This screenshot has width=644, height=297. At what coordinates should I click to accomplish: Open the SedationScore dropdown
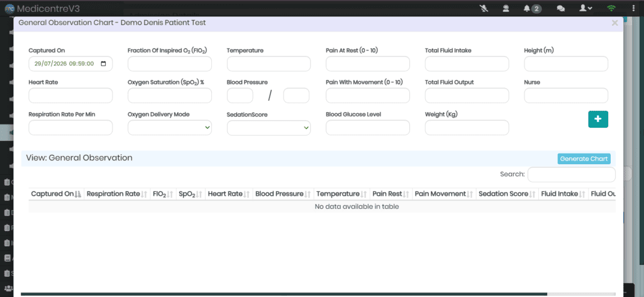(x=269, y=128)
